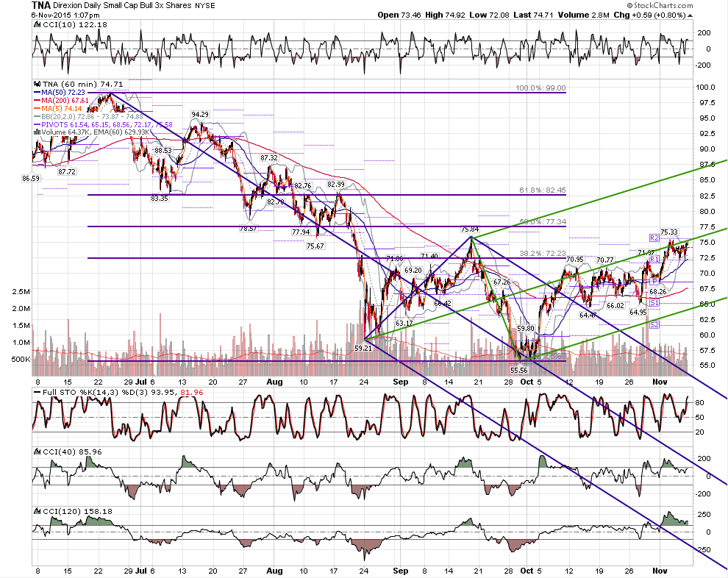Screen dimensions: 728x578
Task: Click the Direxion Daily Small Cap Bull 3x Shares title
Action: 122,6
